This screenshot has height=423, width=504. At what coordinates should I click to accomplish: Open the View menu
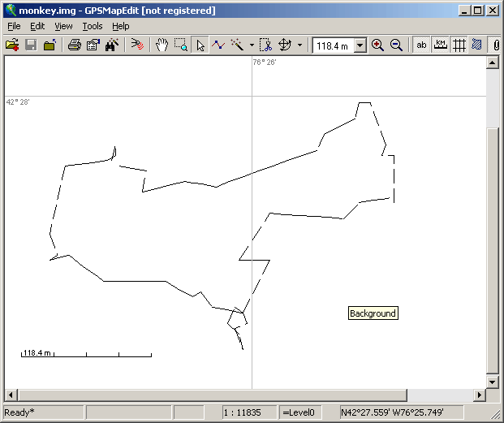[63, 26]
